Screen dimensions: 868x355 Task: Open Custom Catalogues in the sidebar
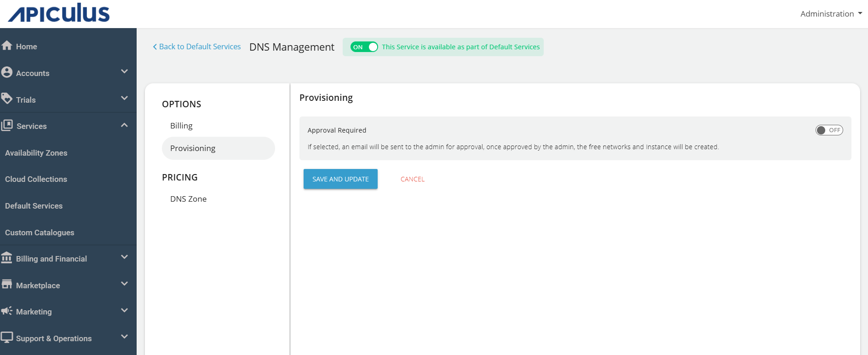(x=40, y=233)
